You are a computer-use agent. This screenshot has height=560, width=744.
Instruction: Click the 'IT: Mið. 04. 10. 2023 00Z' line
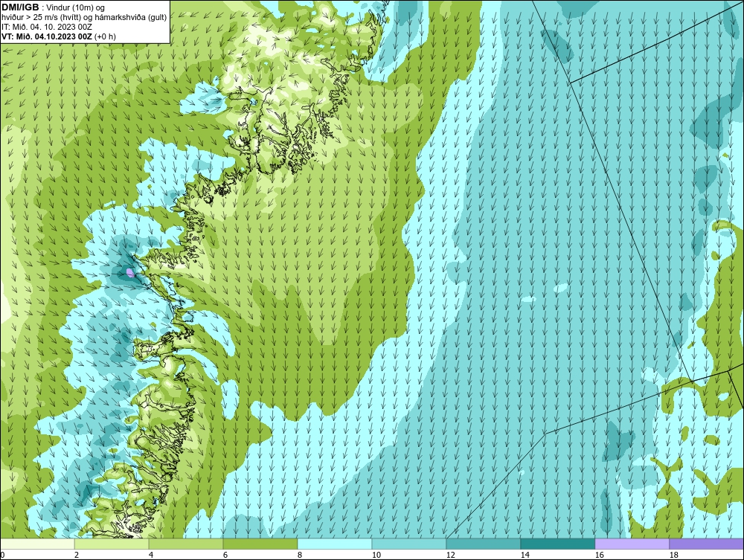(47, 27)
